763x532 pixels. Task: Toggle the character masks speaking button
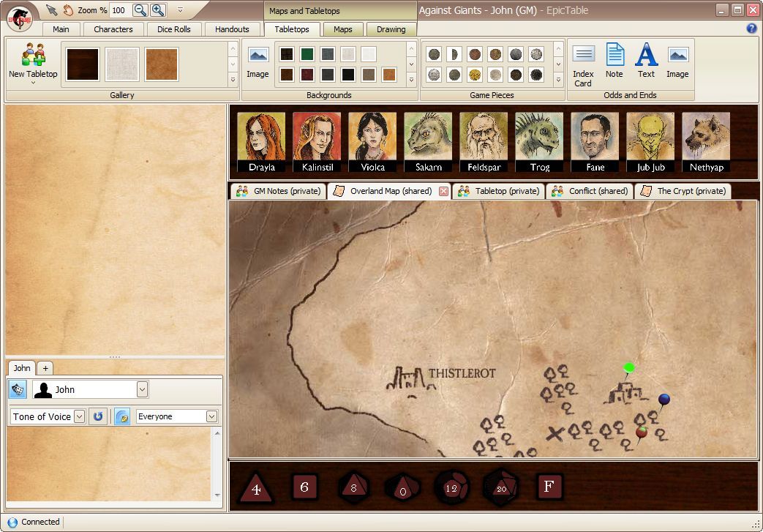16,389
